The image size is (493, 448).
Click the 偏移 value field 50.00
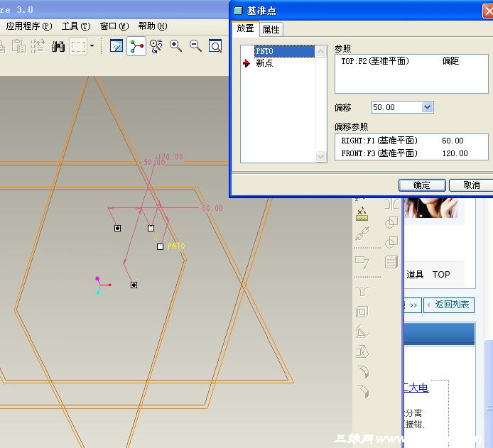pyautogui.click(x=396, y=107)
